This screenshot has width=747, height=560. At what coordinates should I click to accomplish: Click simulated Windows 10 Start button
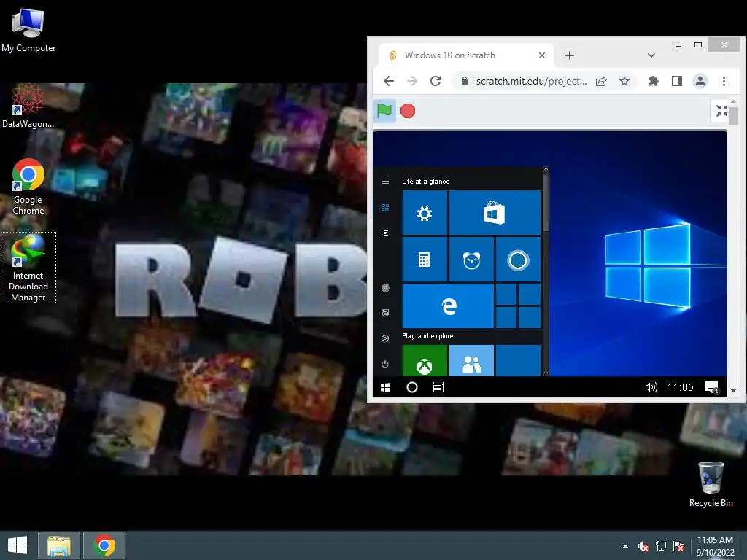coord(386,388)
